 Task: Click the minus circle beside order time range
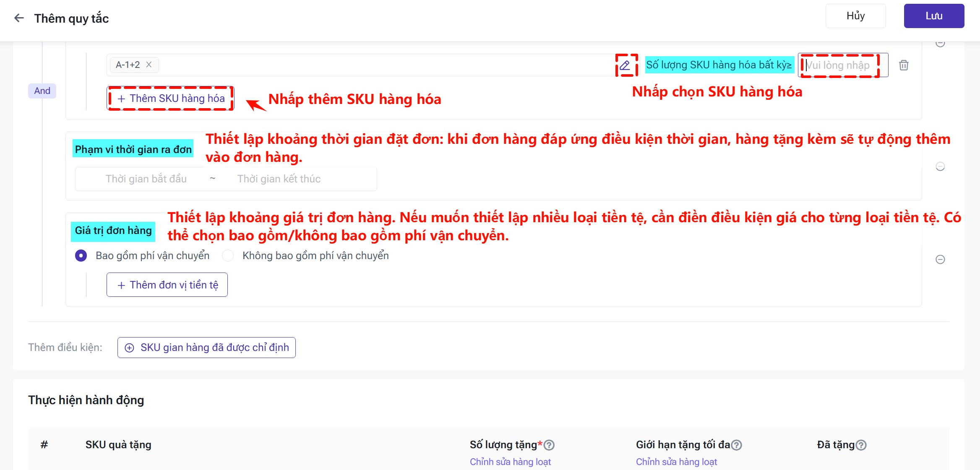[x=940, y=166]
